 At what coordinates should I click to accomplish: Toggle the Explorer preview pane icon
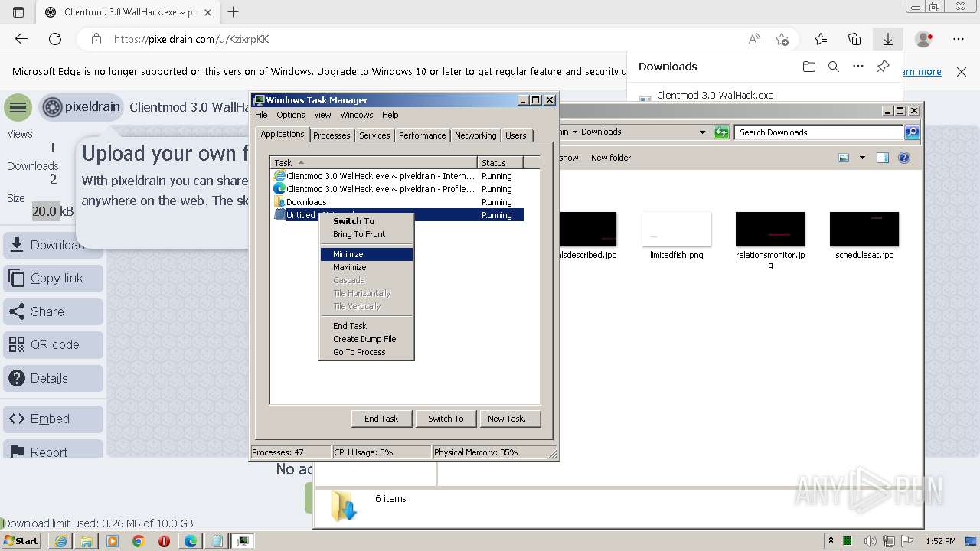pyautogui.click(x=883, y=158)
